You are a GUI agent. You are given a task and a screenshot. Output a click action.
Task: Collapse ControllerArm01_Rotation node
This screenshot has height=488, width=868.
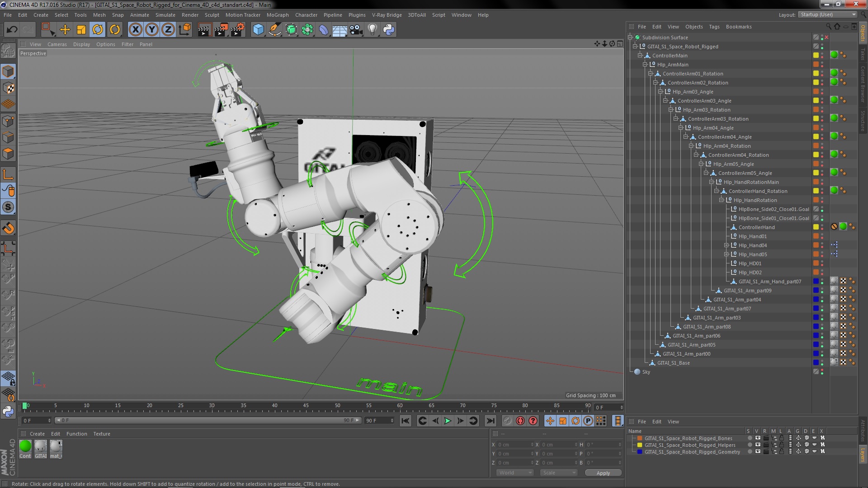[x=651, y=74]
